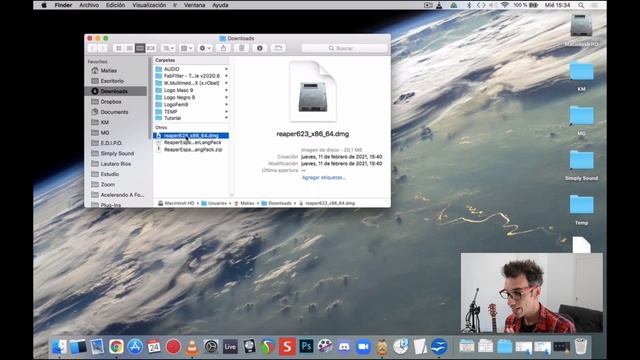
Task: Click the Agregar etiquetas link
Action: 324,178
